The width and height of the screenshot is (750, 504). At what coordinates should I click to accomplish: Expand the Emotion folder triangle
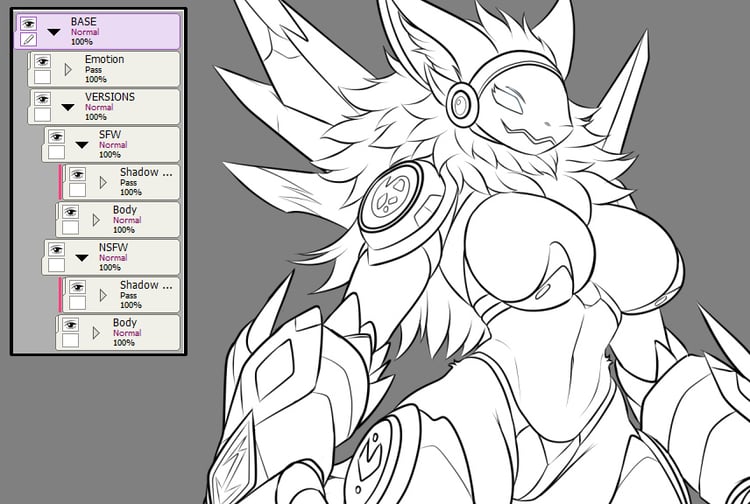[x=68, y=69]
